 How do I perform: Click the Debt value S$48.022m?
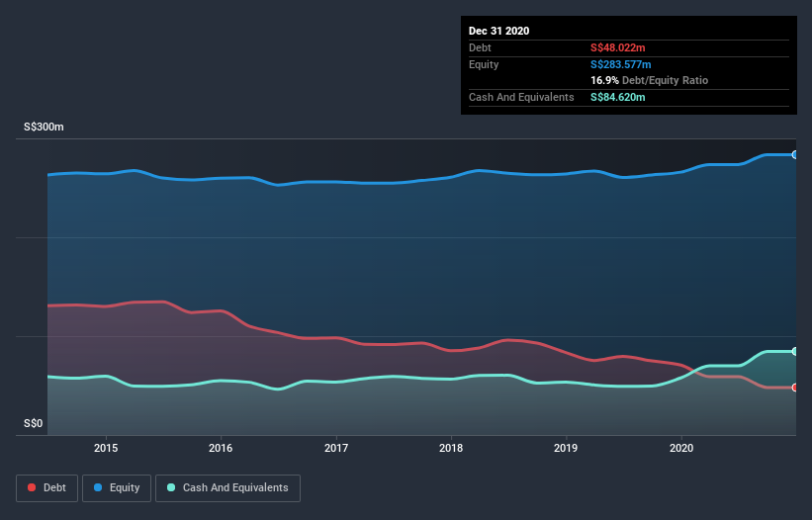618,47
